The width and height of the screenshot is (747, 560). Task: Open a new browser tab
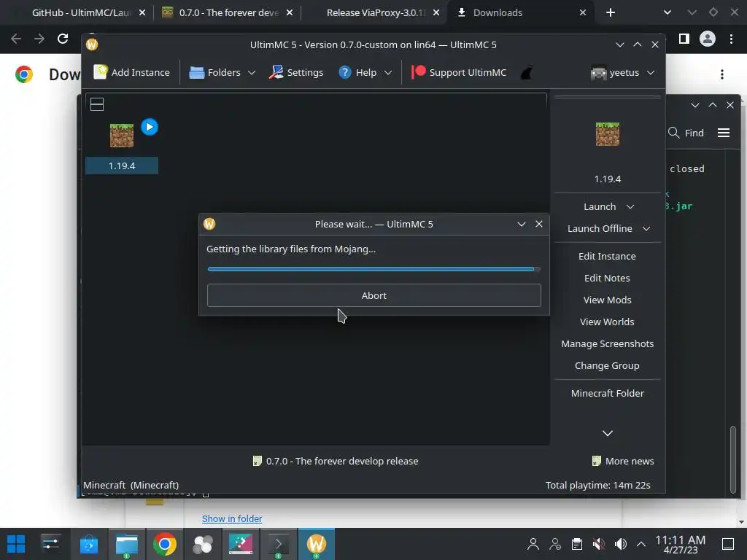(x=611, y=13)
